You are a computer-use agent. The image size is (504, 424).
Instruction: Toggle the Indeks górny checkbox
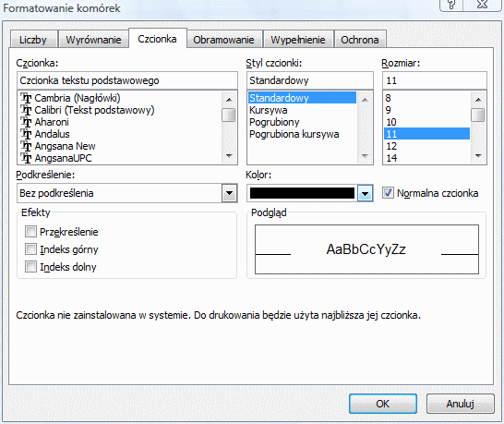coord(30,249)
